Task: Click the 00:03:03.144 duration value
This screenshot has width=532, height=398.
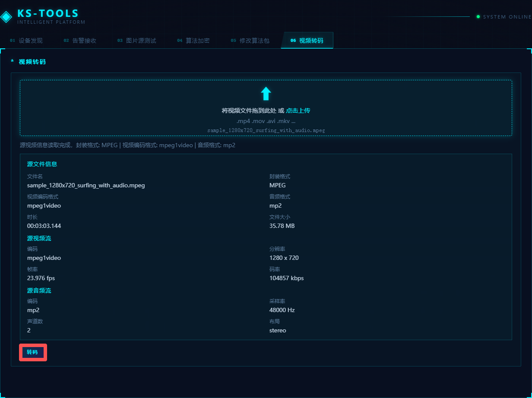Action: click(x=44, y=226)
